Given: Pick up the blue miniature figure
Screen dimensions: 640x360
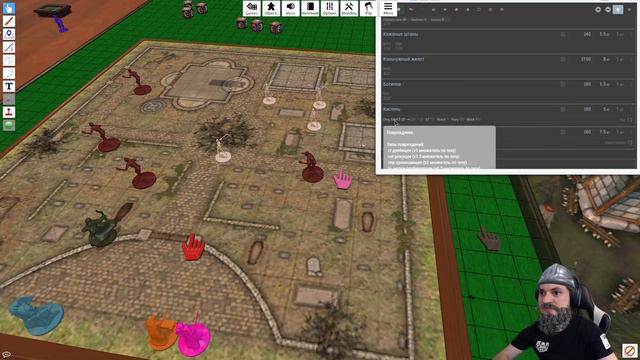Looking at the screenshot, I should (36, 316).
